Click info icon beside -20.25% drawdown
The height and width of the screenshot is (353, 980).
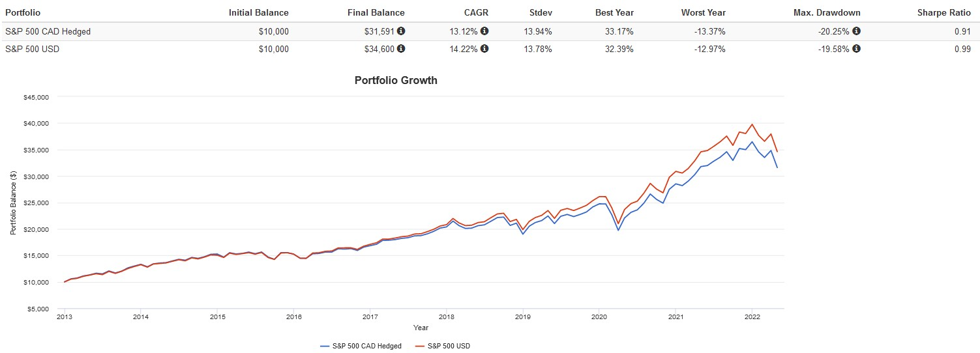856,31
